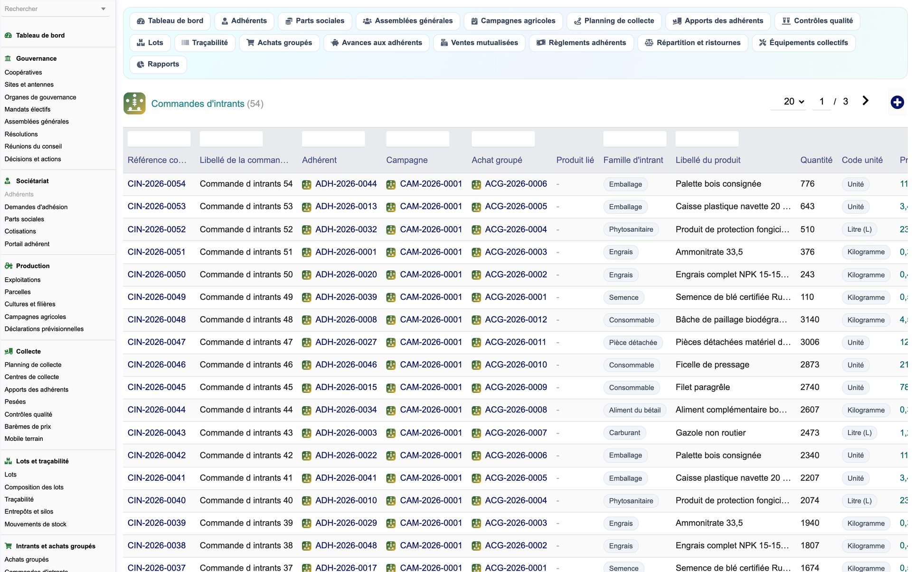924x572 pixels.
Task: Click the Sociétariat section icon in sidebar
Action: [8, 181]
